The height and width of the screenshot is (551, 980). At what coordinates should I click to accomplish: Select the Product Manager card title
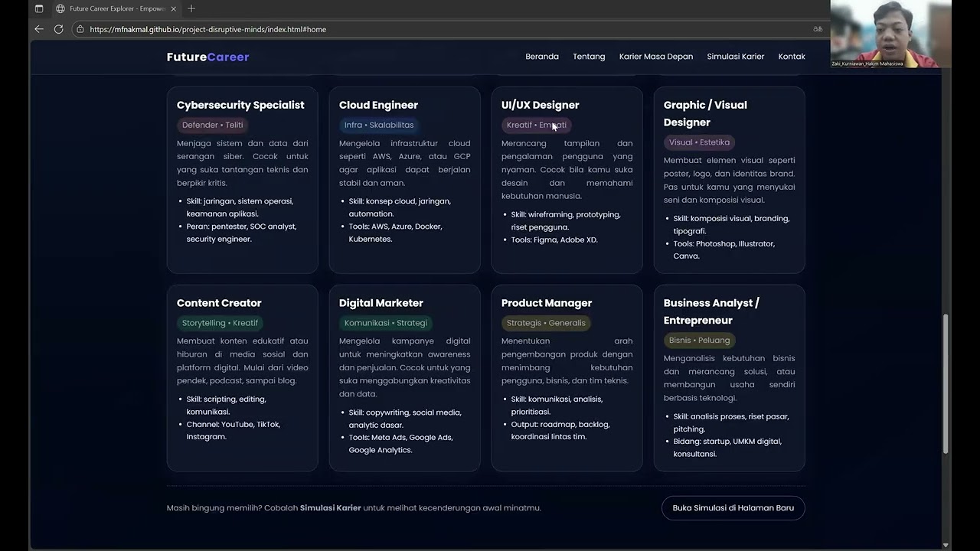547,303
